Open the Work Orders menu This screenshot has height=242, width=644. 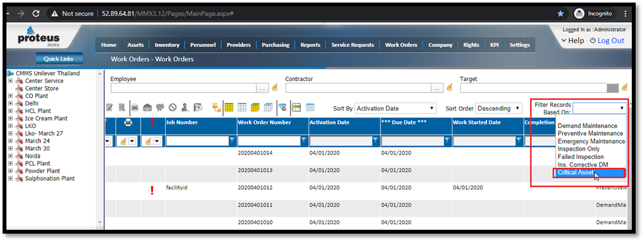(x=401, y=45)
